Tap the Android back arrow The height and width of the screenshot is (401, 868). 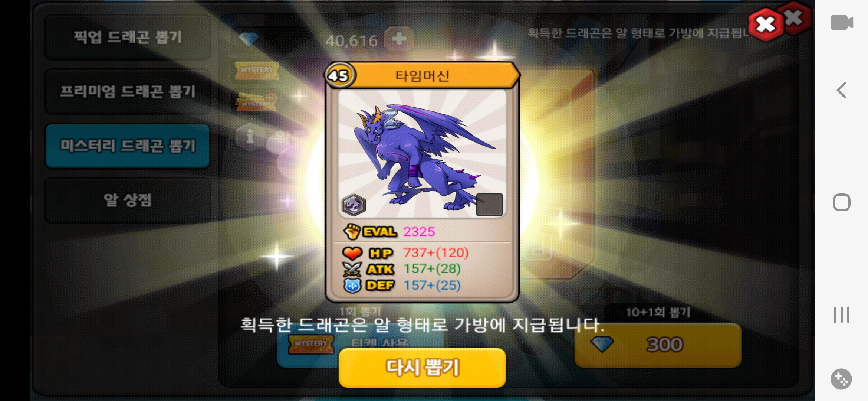pyautogui.click(x=841, y=90)
